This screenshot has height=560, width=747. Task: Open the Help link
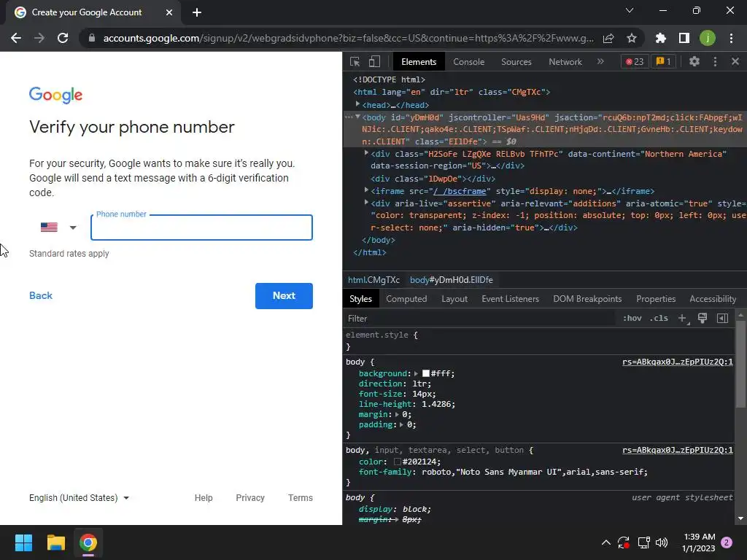coord(204,497)
